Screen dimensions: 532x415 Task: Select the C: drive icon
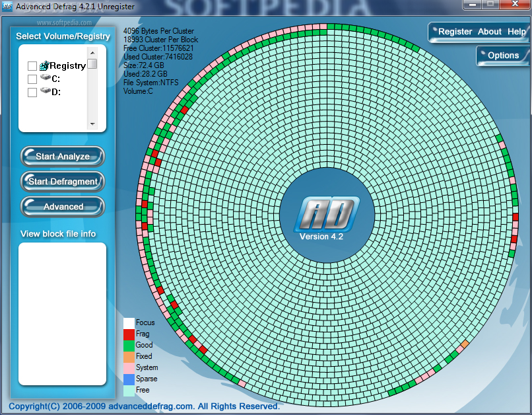click(45, 77)
